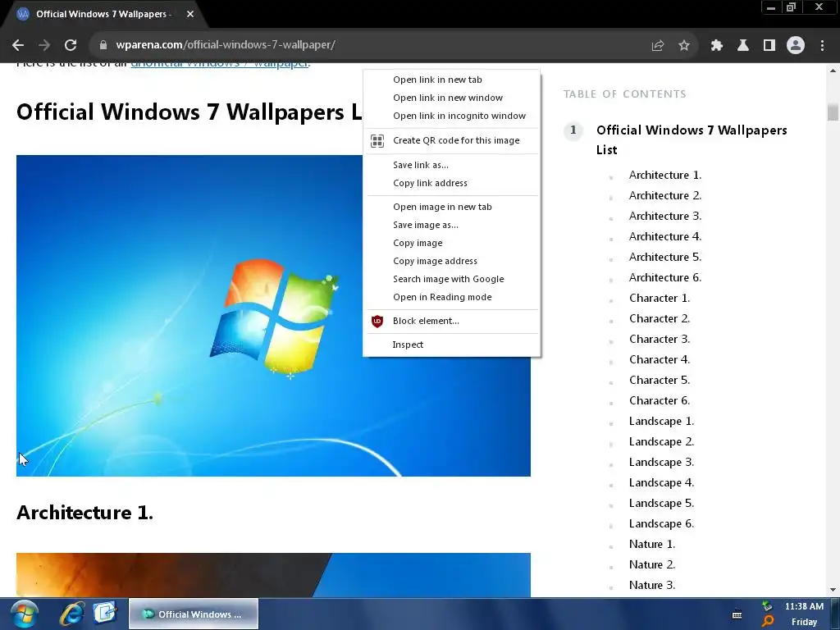Click the 11:38 AM clock in tray
Screen dimensions: 840x630
coord(804,606)
